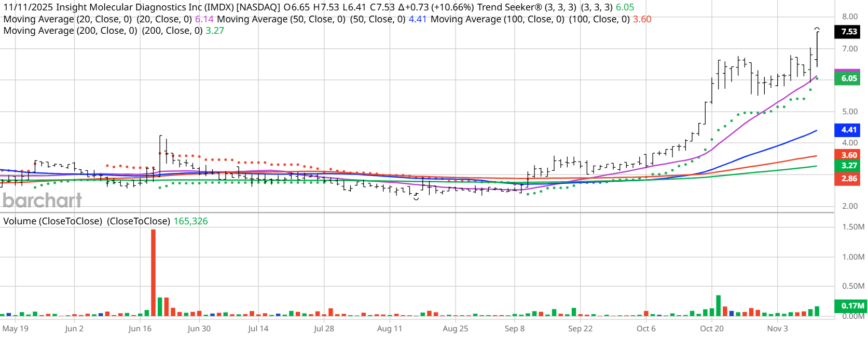Click the Moving Average (100, Close, 0) label
868x337 pixels.
tap(498, 19)
